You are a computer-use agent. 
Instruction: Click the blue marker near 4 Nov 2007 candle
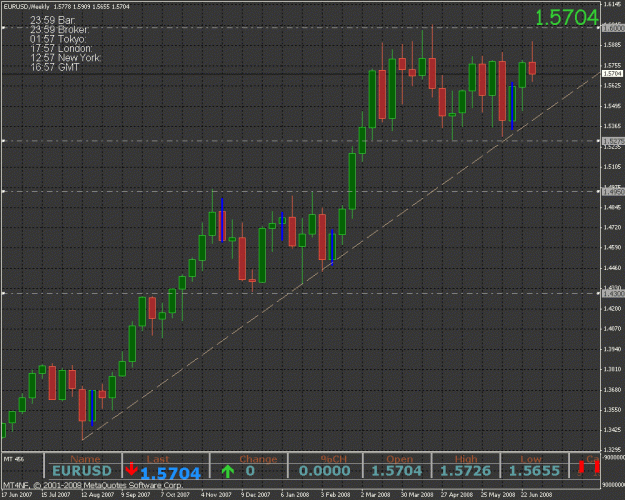[x=222, y=220]
